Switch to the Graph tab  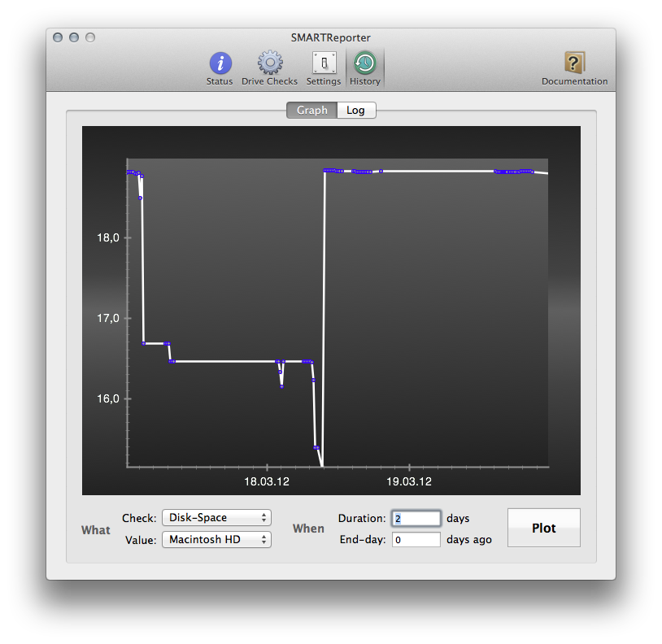pyautogui.click(x=312, y=110)
